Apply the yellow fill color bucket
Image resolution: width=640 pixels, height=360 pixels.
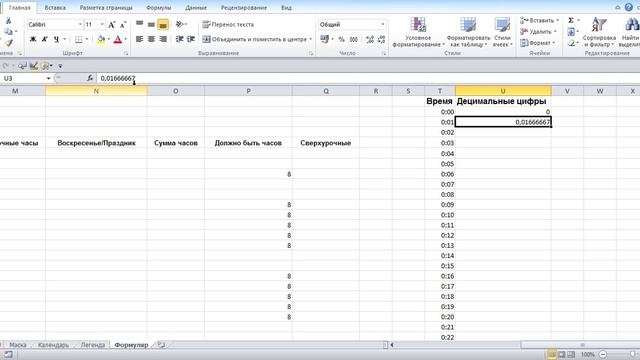[101, 40]
